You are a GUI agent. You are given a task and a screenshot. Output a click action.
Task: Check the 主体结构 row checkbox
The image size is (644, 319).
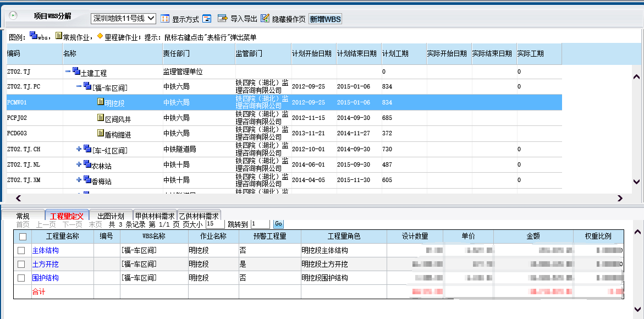[x=21, y=250]
